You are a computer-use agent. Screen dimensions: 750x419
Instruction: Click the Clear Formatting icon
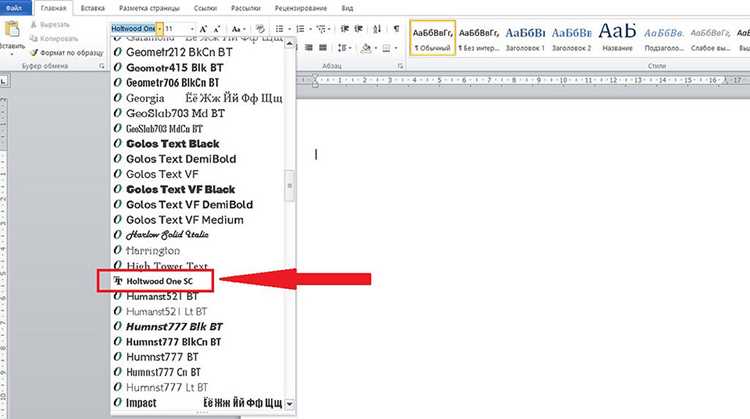coord(260,29)
